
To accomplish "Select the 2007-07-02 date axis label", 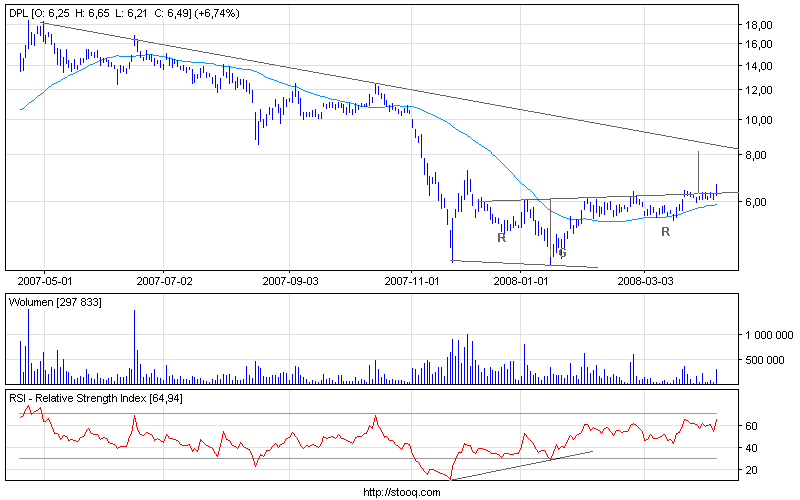I will [164, 281].
